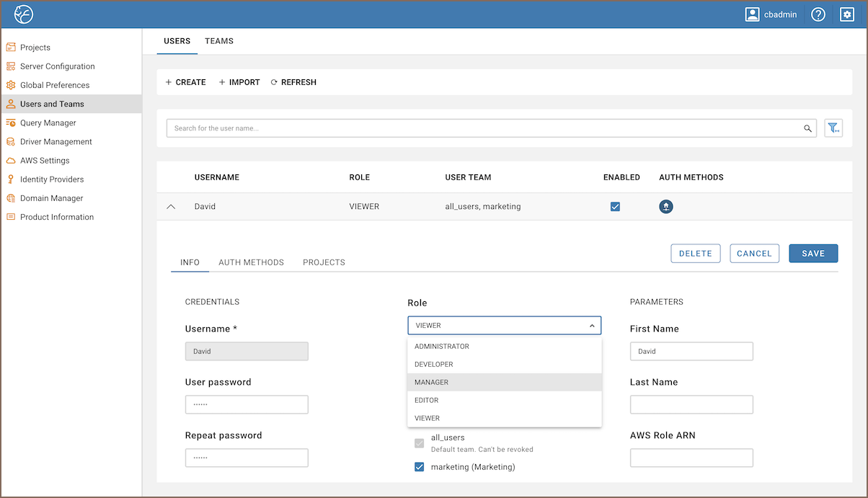
Task: Open the settings gear icon in header
Action: pos(847,14)
